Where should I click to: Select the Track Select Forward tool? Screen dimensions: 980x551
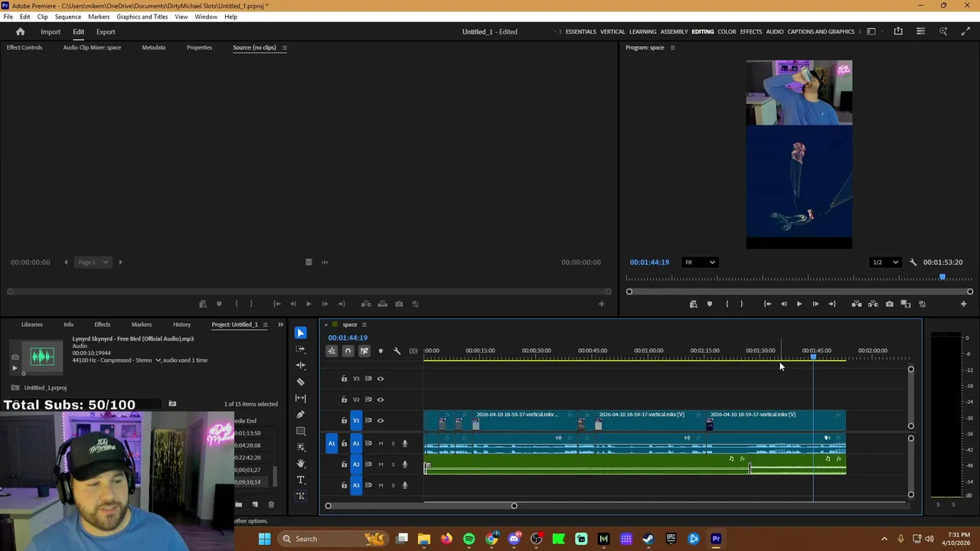(x=300, y=349)
